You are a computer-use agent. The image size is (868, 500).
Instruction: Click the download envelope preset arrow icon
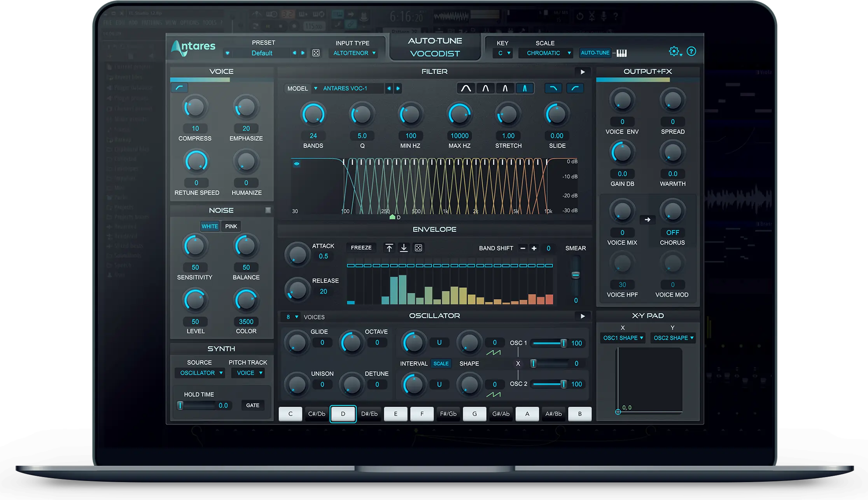(x=404, y=248)
